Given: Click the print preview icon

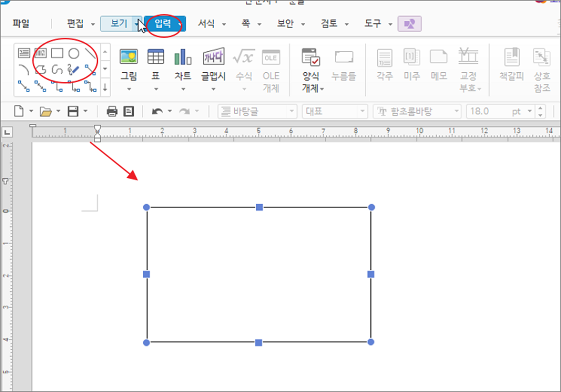Looking at the screenshot, I should 129,111.
